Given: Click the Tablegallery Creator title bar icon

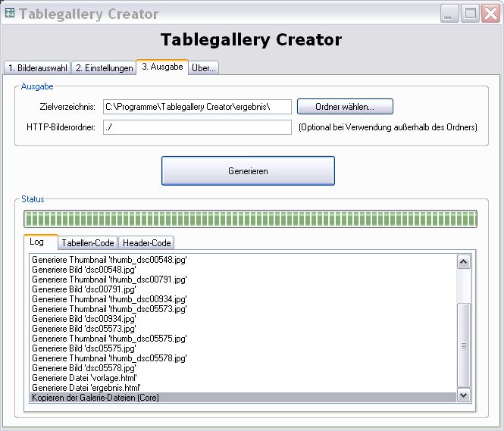Looking at the screenshot, I should point(10,13).
